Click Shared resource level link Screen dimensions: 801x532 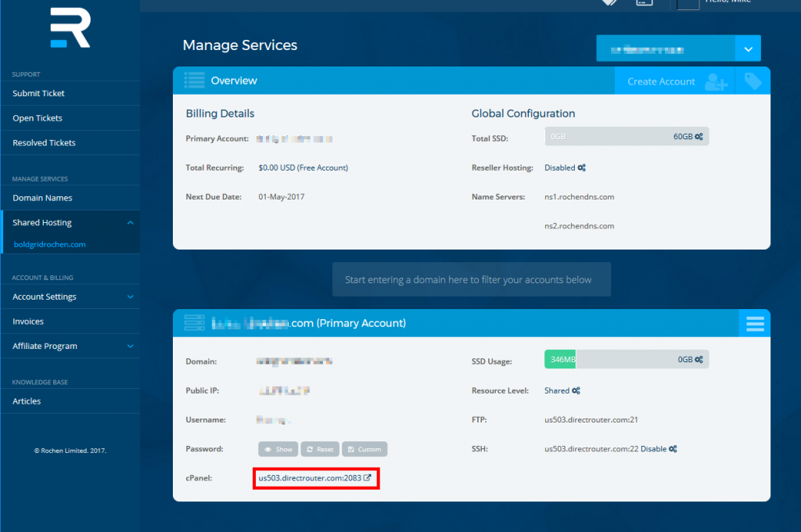point(557,390)
